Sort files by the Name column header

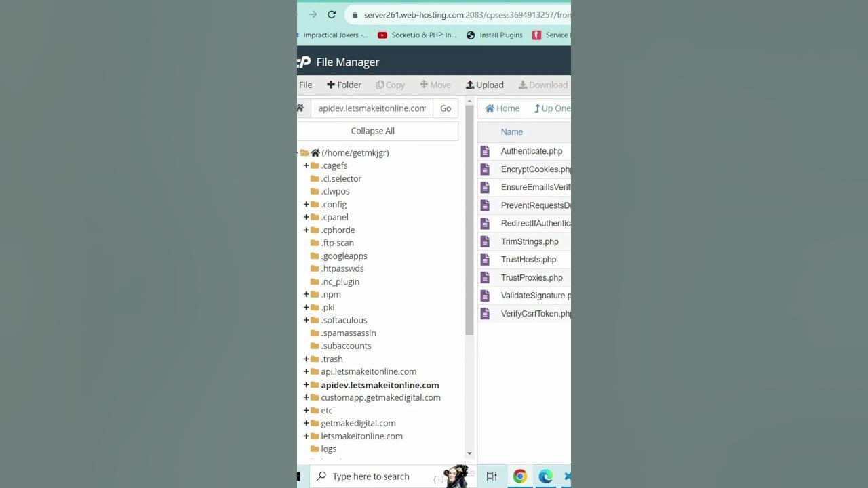(x=512, y=131)
